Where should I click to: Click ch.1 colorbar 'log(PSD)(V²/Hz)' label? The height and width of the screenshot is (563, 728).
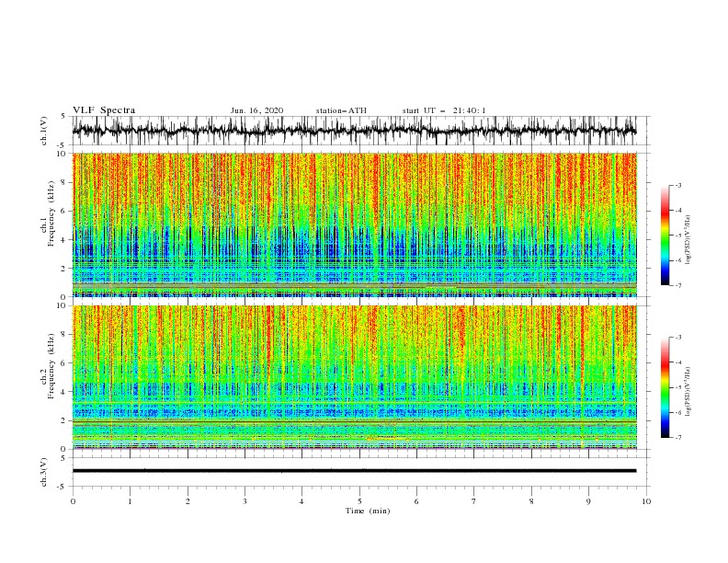tap(688, 240)
